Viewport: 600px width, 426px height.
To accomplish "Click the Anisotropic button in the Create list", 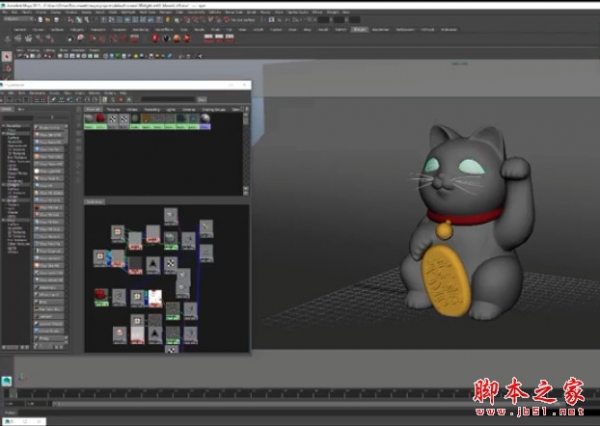I will coord(49,287).
